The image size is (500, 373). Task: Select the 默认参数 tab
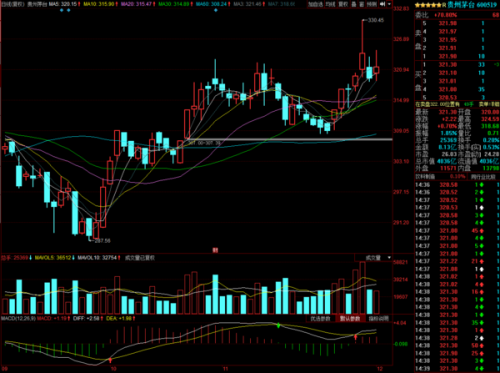(x=350, y=319)
